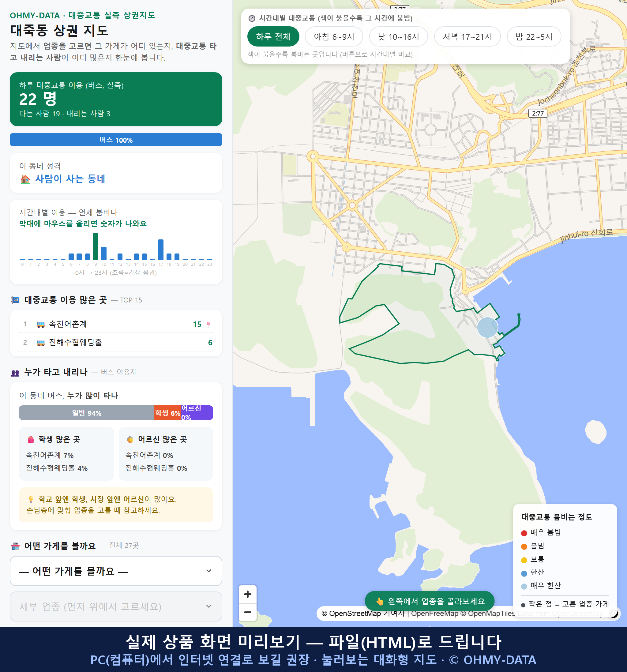Click the student icon in 학생 많은 곳 card

tap(31, 439)
